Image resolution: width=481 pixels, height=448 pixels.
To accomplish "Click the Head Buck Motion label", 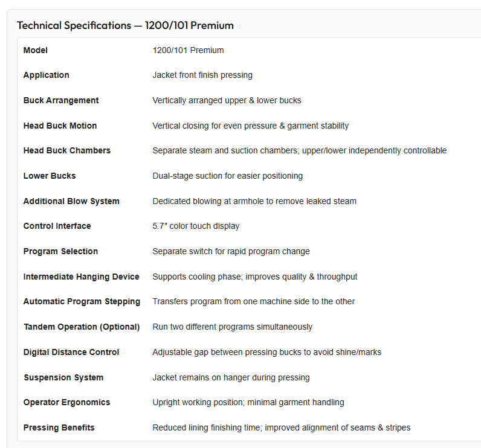I will [x=60, y=126].
